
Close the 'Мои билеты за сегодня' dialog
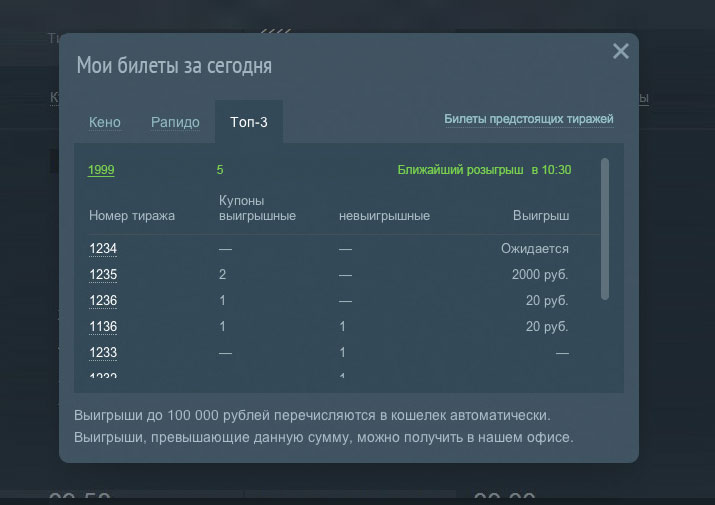621,51
